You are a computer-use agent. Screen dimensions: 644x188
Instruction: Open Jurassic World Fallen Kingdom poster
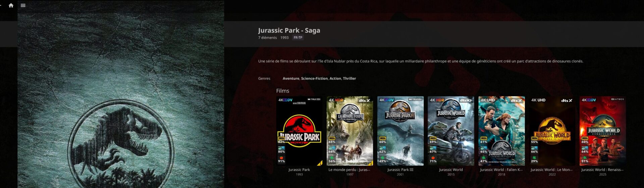tap(501, 131)
